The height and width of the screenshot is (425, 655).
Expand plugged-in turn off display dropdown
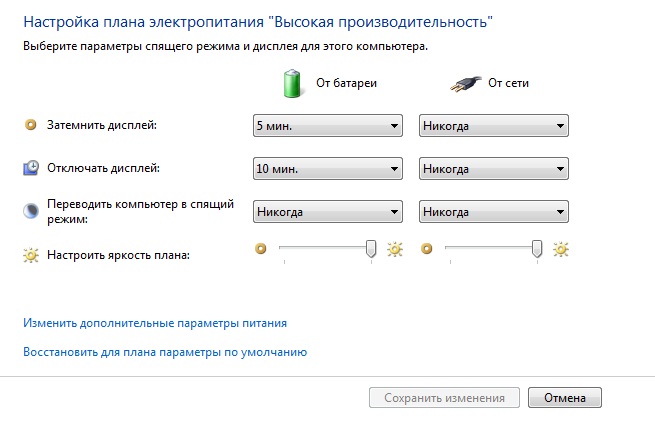pos(493,169)
